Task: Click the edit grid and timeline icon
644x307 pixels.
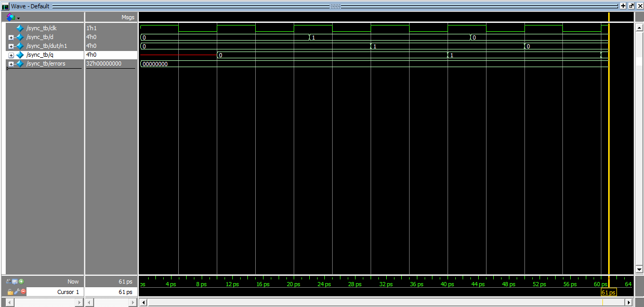Action: pyautogui.click(x=15, y=282)
